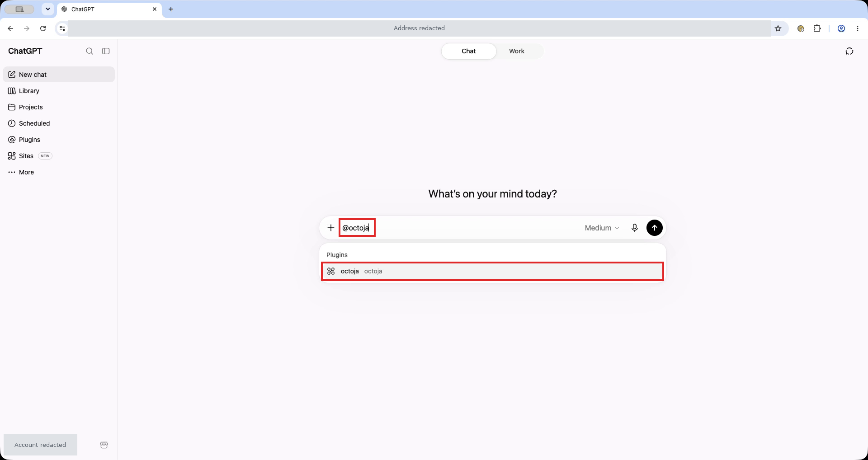Screen dimensions: 868x460
Task: Click the plus attach button in composer
Action: (331, 228)
